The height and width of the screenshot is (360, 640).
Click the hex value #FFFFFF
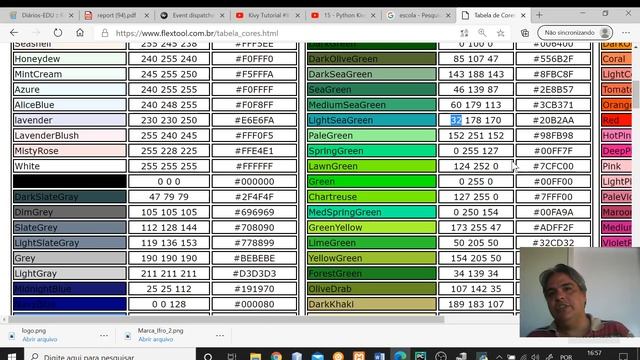click(x=254, y=166)
